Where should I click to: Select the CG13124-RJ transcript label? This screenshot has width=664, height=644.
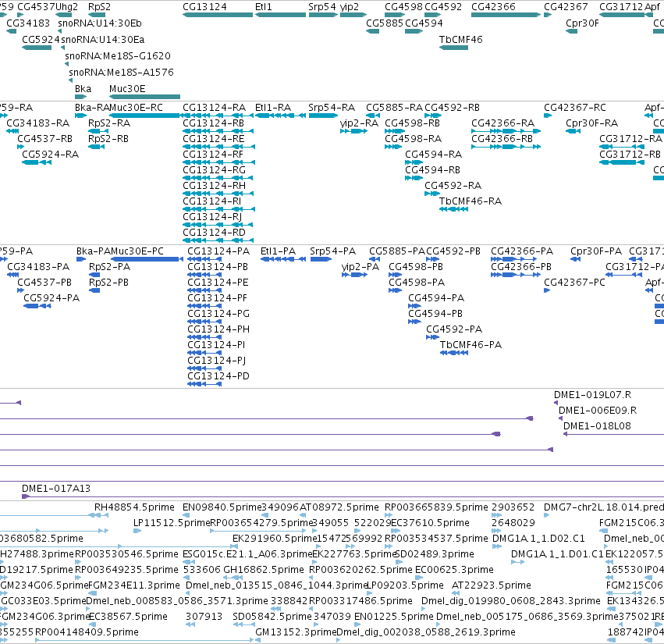coord(212,217)
